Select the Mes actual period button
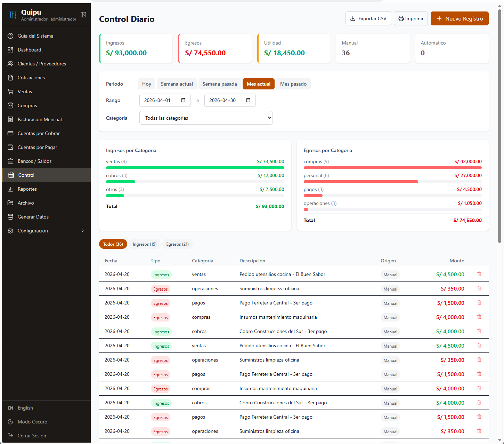This screenshot has width=504, height=444. [x=259, y=84]
